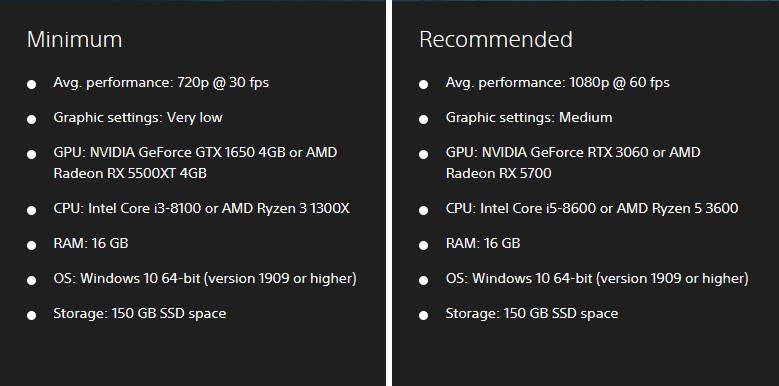Click bullet beside Recommended 1080p performance line
The image size is (779, 386).
[423, 84]
